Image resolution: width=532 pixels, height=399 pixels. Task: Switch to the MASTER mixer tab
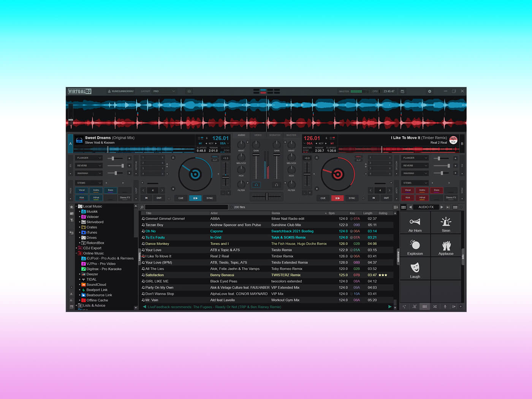[291, 135]
